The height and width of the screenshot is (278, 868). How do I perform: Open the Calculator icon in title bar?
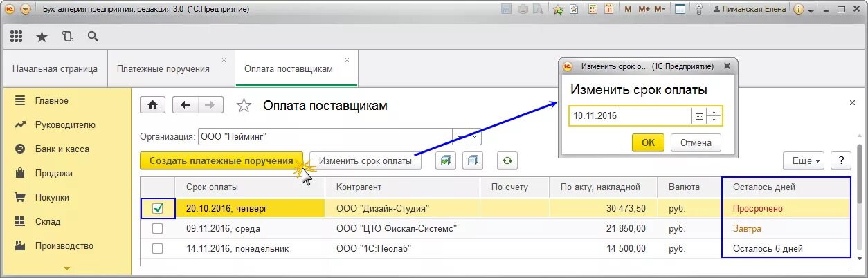pos(593,10)
